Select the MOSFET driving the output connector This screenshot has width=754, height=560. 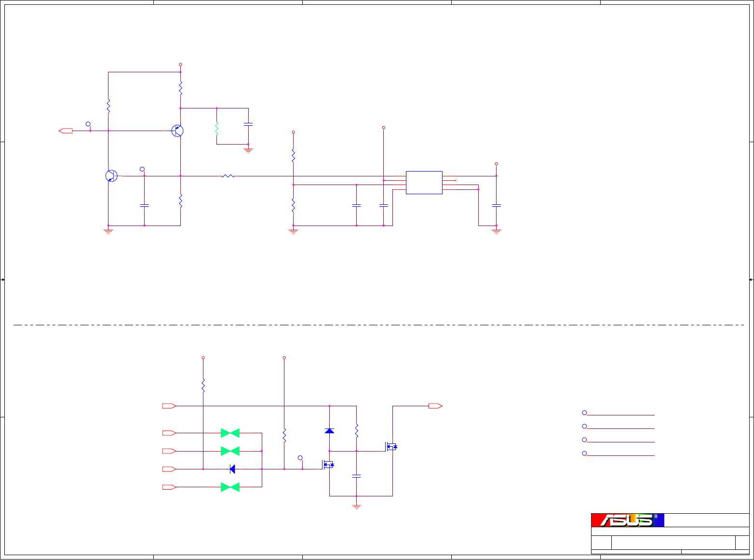391,447
